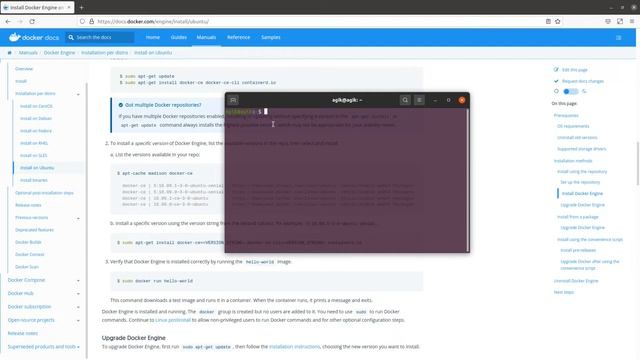This screenshot has height=360, width=640.
Task: Collapse the Installation per distro section
Action: click(x=78, y=94)
